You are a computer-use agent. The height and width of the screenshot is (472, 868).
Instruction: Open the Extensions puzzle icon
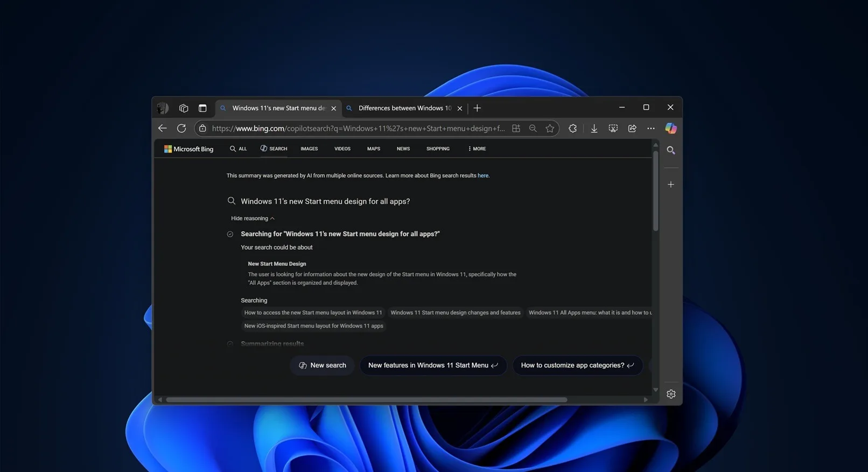point(572,128)
